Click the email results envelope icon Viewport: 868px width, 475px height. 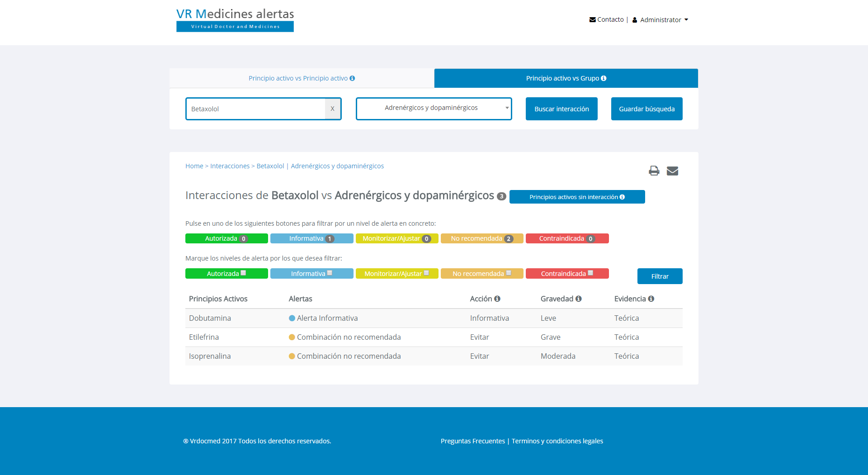point(672,171)
